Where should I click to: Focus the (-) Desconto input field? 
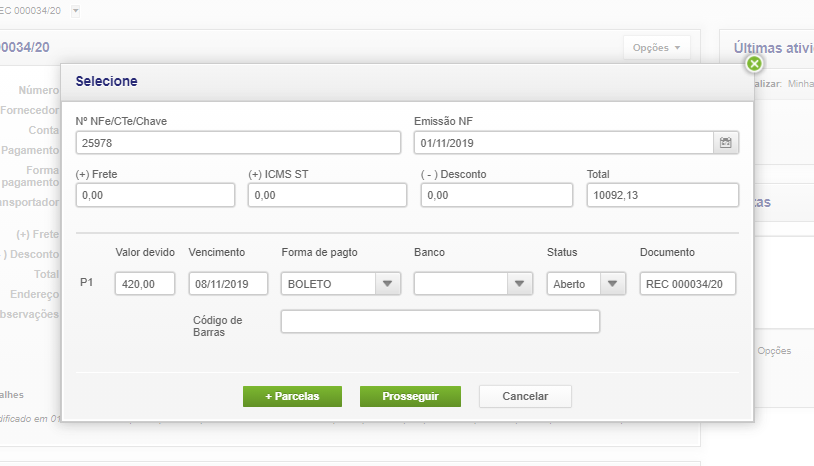[498, 195]
